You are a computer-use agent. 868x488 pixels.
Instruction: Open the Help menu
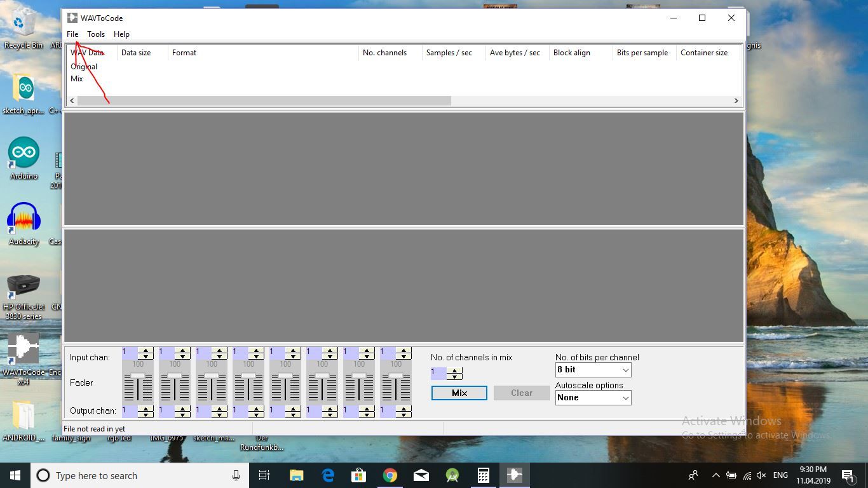(121, 34)
